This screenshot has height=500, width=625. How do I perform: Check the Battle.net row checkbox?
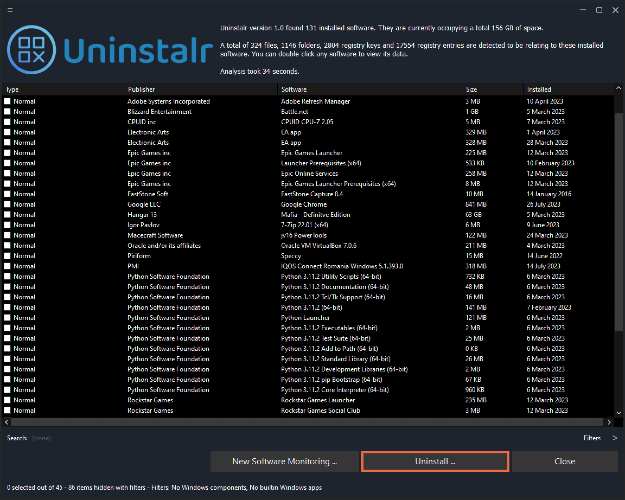click(7, 112)
